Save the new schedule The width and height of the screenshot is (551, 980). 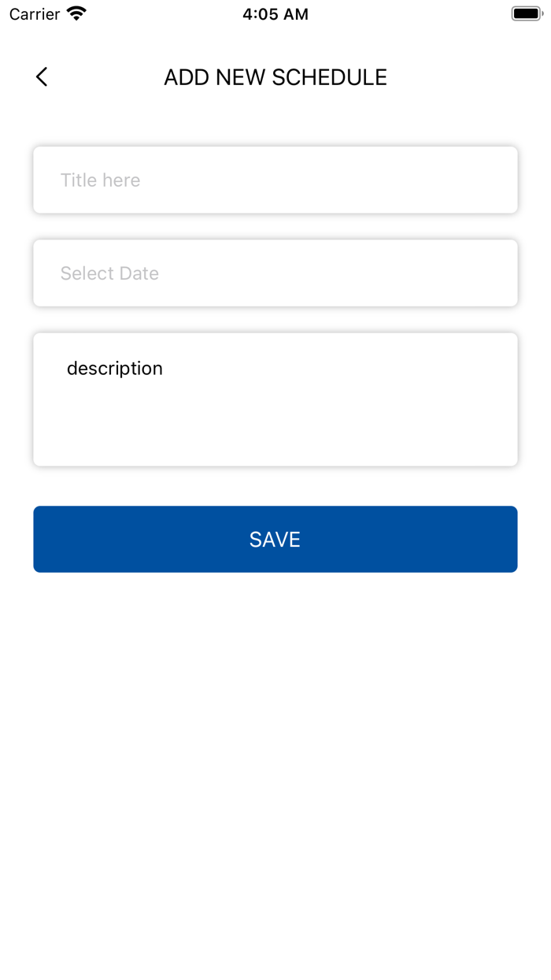(275, 539)
